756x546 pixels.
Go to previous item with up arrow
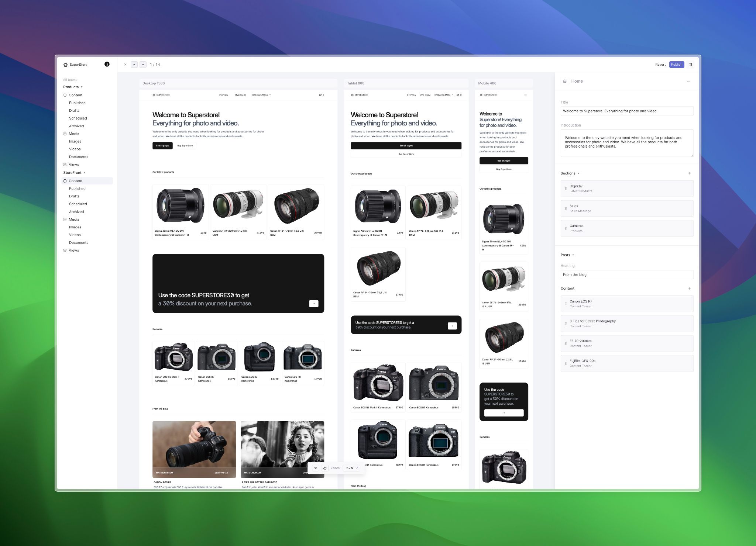pos(134,65)
